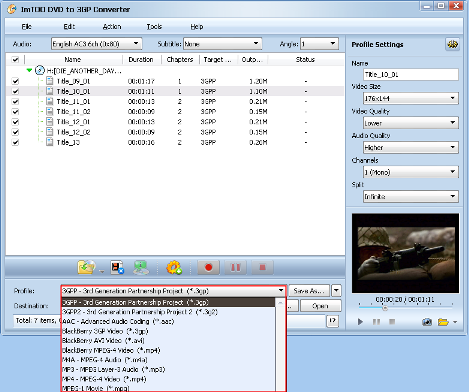Viewport: 469px width, 392px height.
Task: Expand the Audio Quality dropdown
Action: click(411, 147)
